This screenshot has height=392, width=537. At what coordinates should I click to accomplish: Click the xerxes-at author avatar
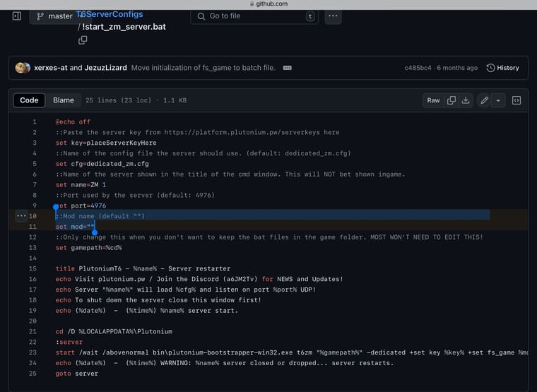click(20, 68)
